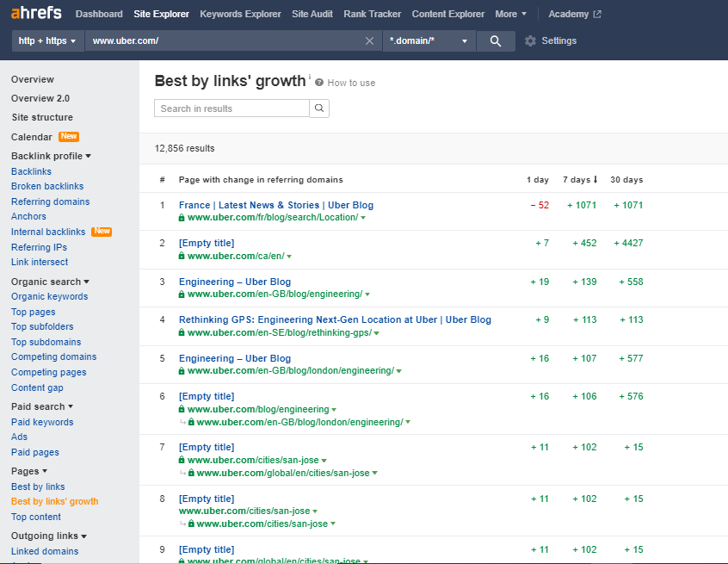Click the magnifier inside the Search in results box
This screenshot has width=728, height=564.
coord(318,108)
